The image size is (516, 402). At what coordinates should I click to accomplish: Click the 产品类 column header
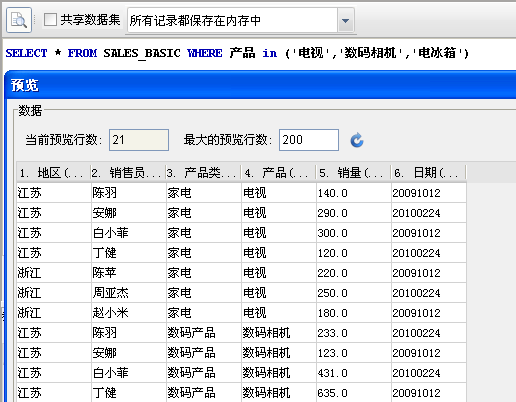[203, 173]
